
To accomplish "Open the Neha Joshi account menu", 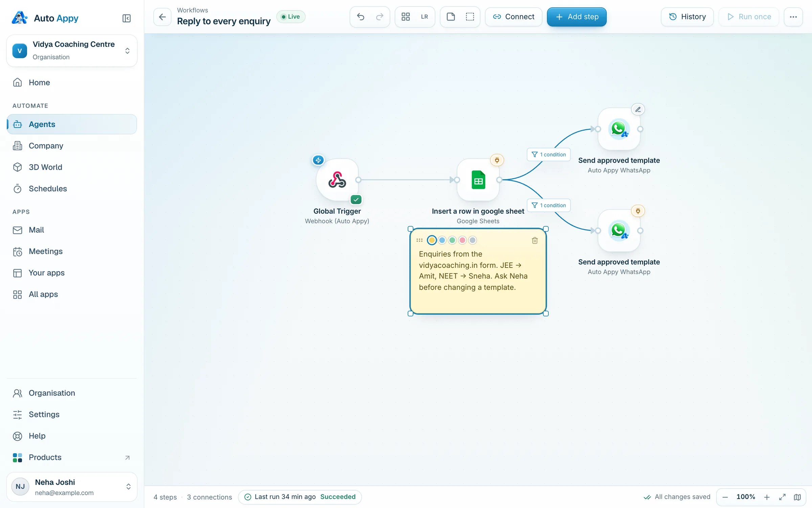I will click(72, 487).
